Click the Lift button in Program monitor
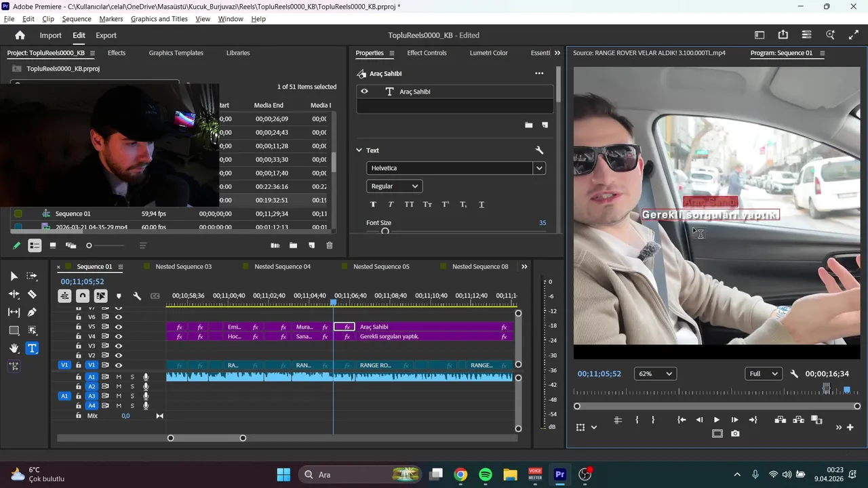This screenshot has width=868, height=488. point(780,420)
